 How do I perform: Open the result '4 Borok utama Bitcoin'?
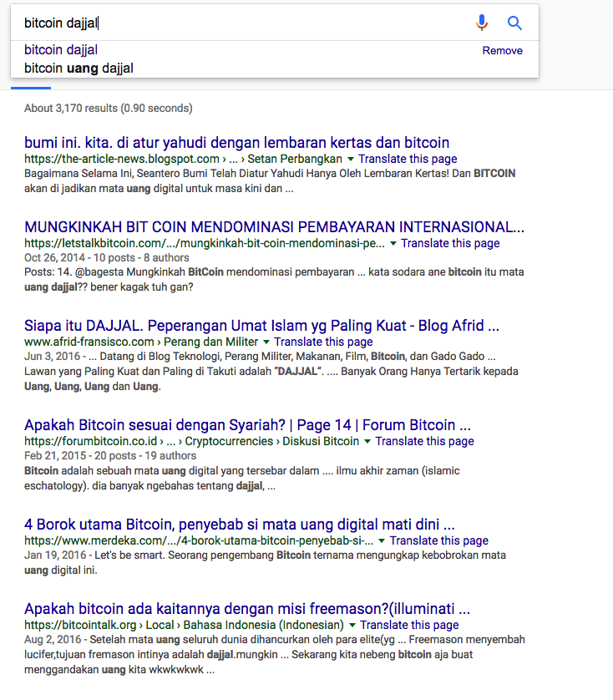tap(240, 524)
